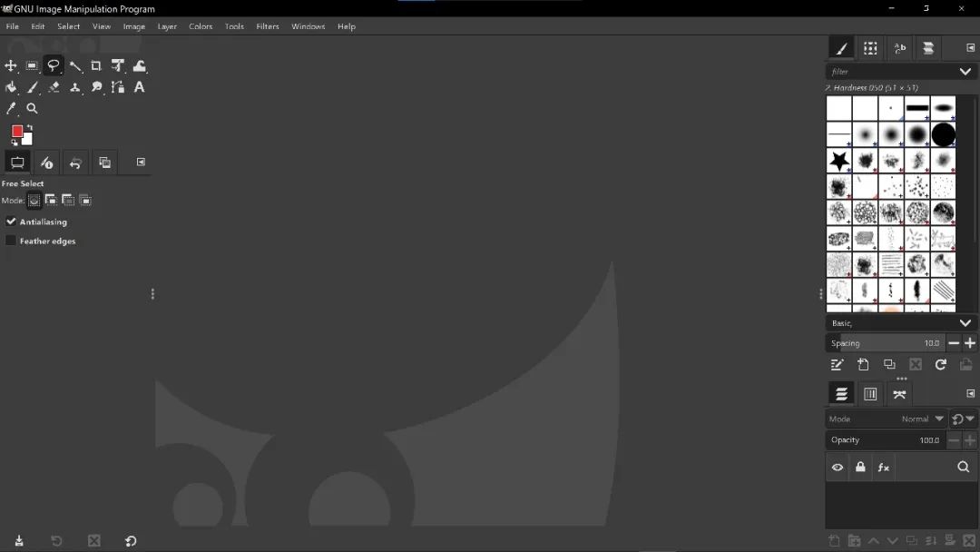This screenshot has width=980, height=552.
Task: Create a new brush
Action: click(863, 364)
